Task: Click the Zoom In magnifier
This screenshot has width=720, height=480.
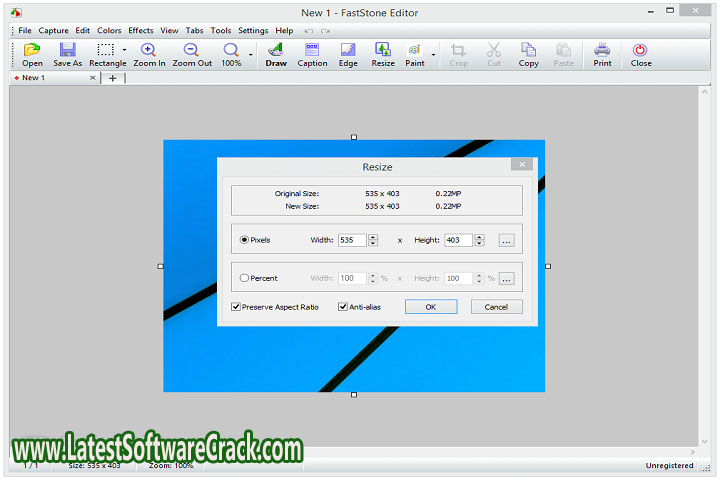Action: [149, 55]
